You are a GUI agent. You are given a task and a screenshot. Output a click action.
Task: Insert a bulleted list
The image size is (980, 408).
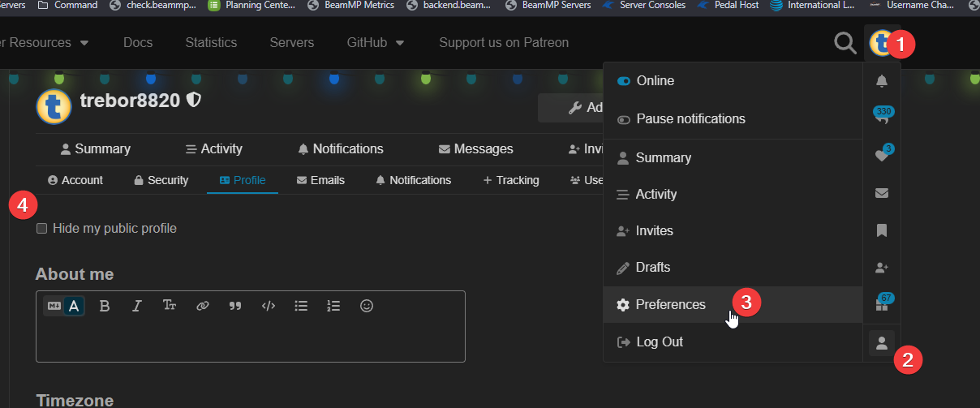(301, 306)
